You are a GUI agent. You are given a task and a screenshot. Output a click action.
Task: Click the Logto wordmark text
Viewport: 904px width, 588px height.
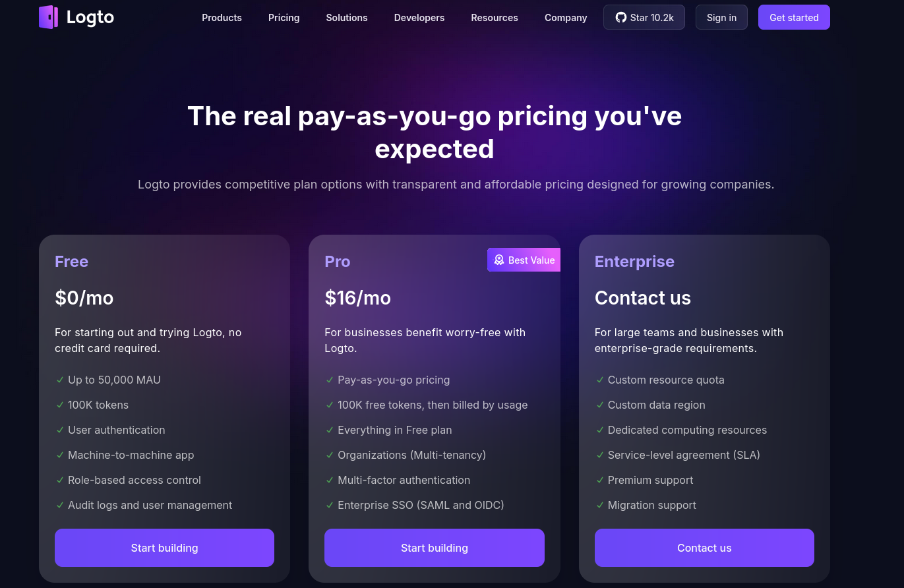click(90, 18)
